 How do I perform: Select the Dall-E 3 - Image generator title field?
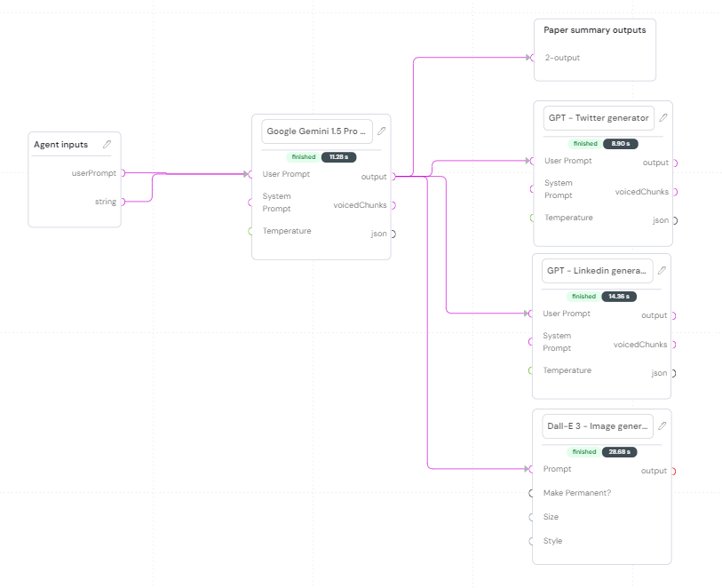tap(598, 426)
